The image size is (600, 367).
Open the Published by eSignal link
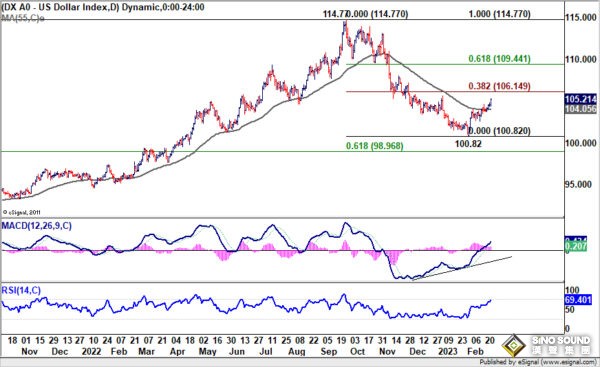pyautogui.click(x=537, y=362)
